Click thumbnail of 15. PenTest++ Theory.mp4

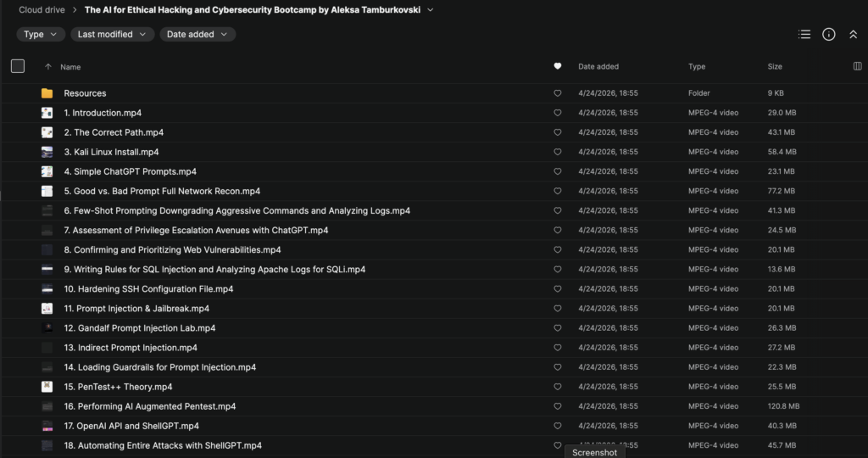47,387
